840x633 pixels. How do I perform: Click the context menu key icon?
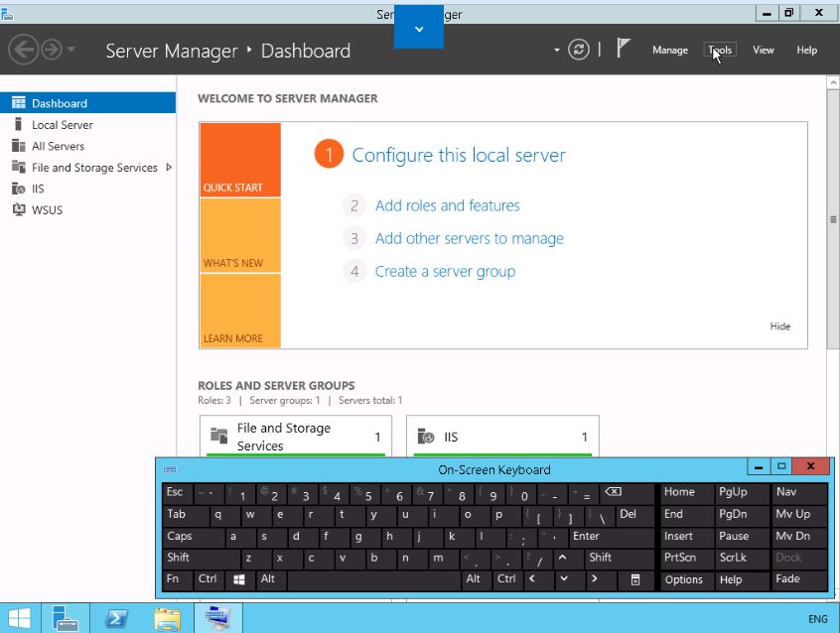635,579
